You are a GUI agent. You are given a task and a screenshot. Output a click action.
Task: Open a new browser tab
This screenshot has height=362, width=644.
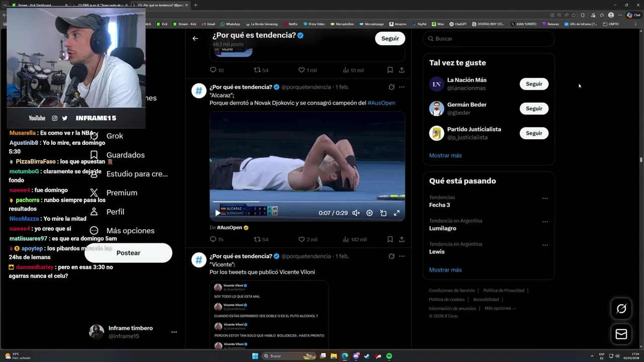click(196, 5)
